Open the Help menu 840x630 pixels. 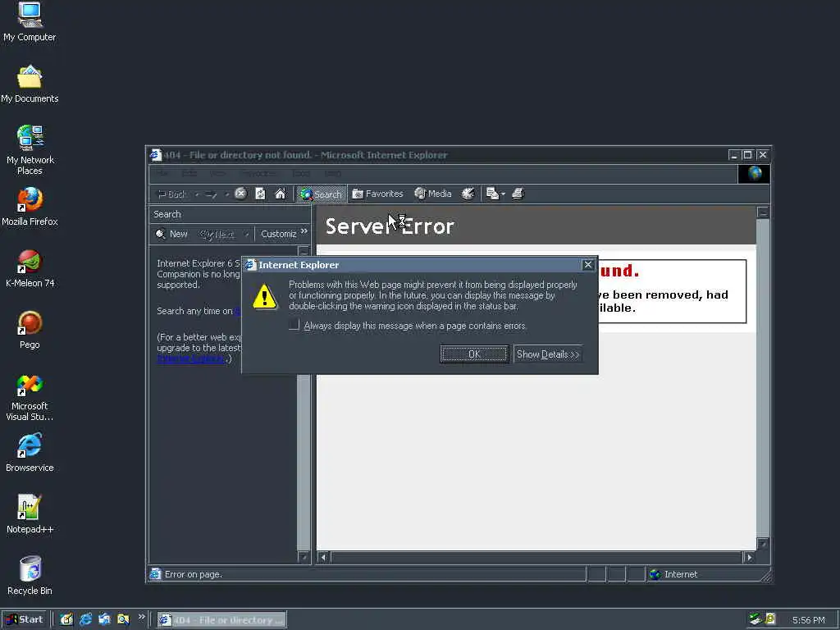pyautogui.click(x=333, y=174)
